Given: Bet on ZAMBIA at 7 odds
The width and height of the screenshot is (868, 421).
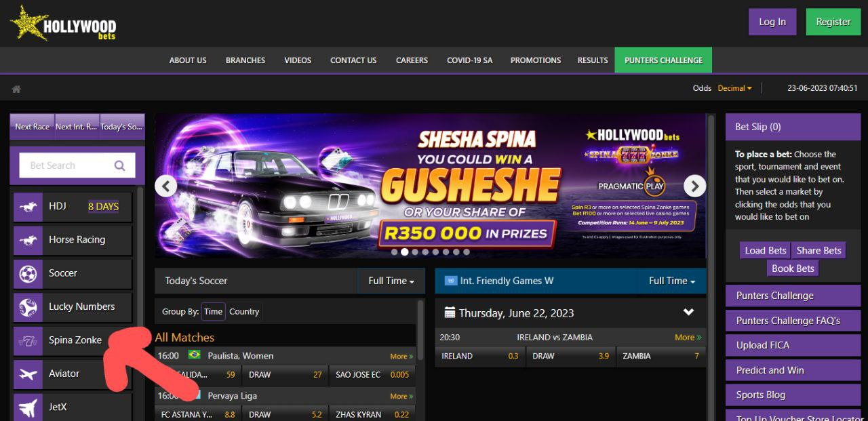Looking at the screenshot, I should (661, 356).
